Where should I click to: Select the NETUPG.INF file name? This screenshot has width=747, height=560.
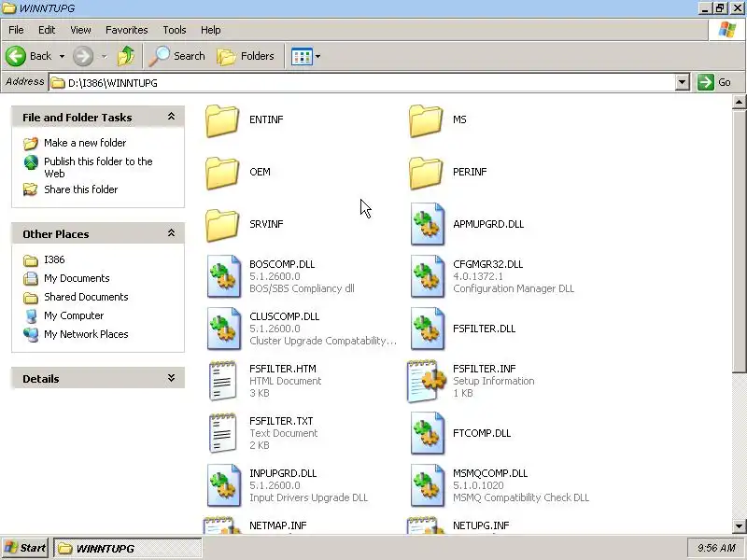pyautogui.click(x=481, y=525)
